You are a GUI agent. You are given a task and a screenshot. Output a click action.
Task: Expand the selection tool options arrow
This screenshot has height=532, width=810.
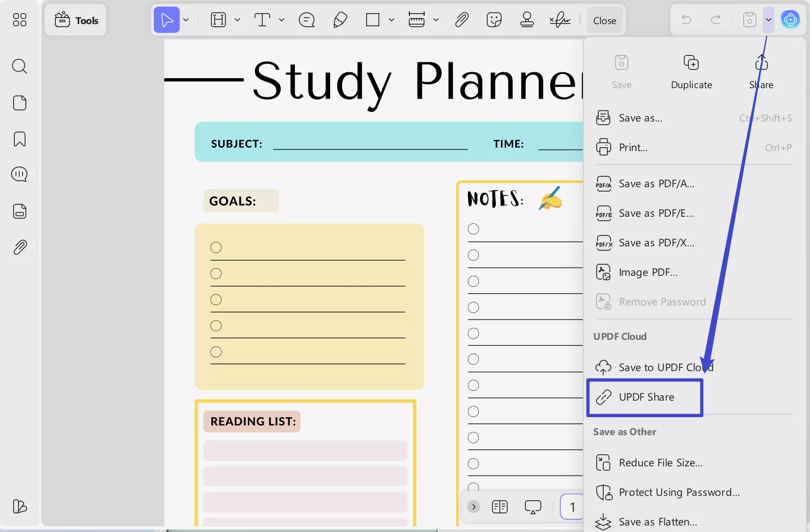click(186, 20)
